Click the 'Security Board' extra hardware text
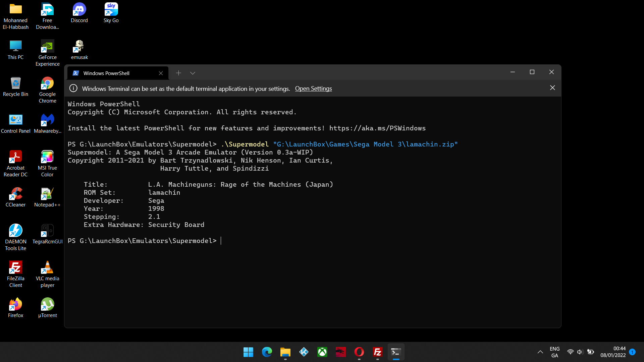Screen dimensions: 644x362 tap(176, 225)
